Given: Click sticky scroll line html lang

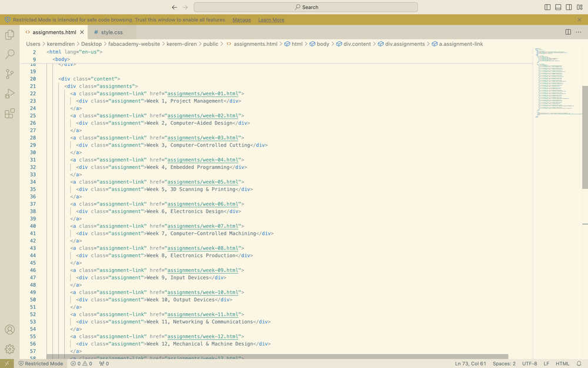Looking at the screenshot, I should click(75, 52).
